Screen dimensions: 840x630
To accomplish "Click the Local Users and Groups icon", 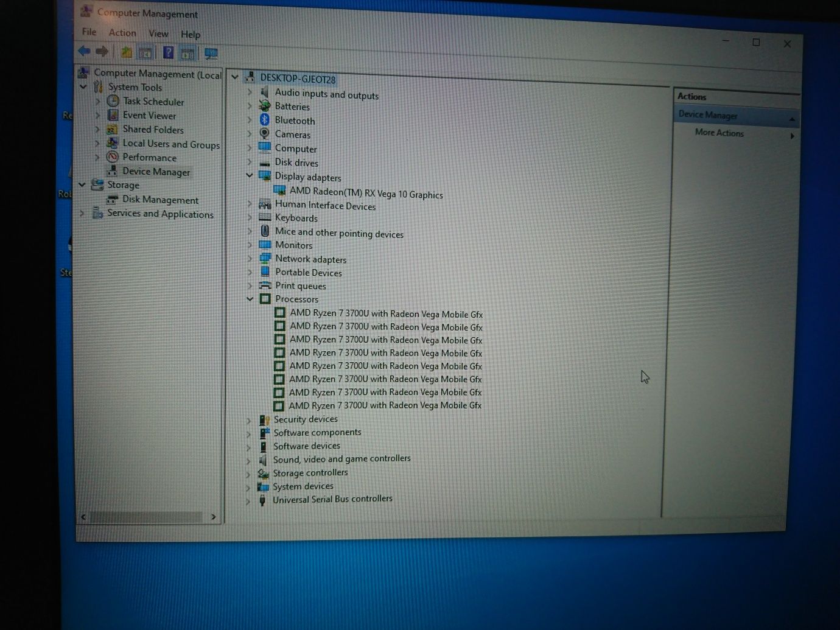I will click(112, 143).
